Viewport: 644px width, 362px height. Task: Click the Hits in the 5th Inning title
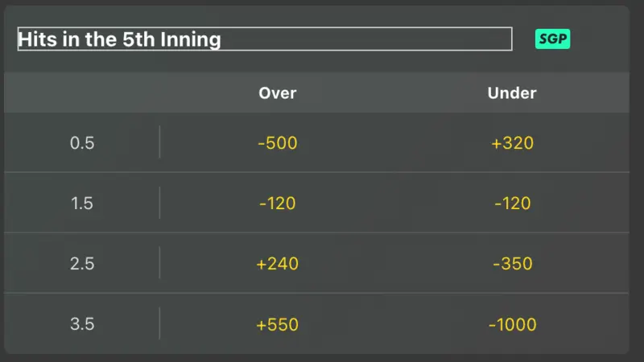coord(119,39)
